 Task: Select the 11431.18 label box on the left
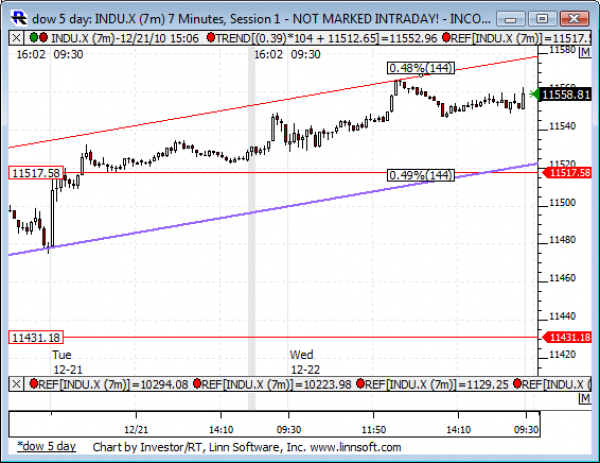tap(36, 337)
